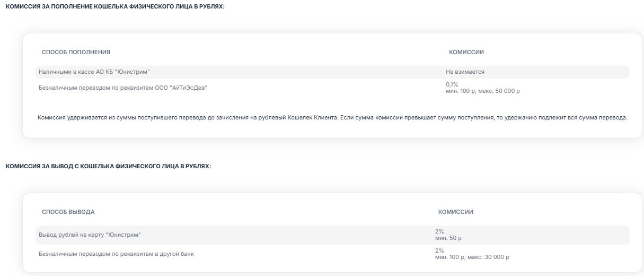
Task: Click the "0,1%" commission rate
Action: [x=452, y=84]
